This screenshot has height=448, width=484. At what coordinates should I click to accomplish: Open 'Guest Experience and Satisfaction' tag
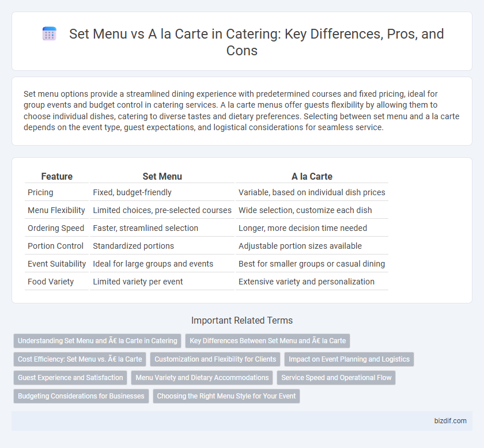pyautogui.click(x=70, y=377)
